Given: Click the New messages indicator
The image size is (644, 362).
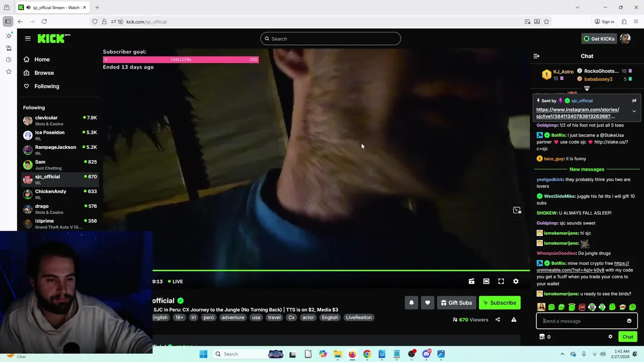Looking at the screenshot, I should [587, 169].
